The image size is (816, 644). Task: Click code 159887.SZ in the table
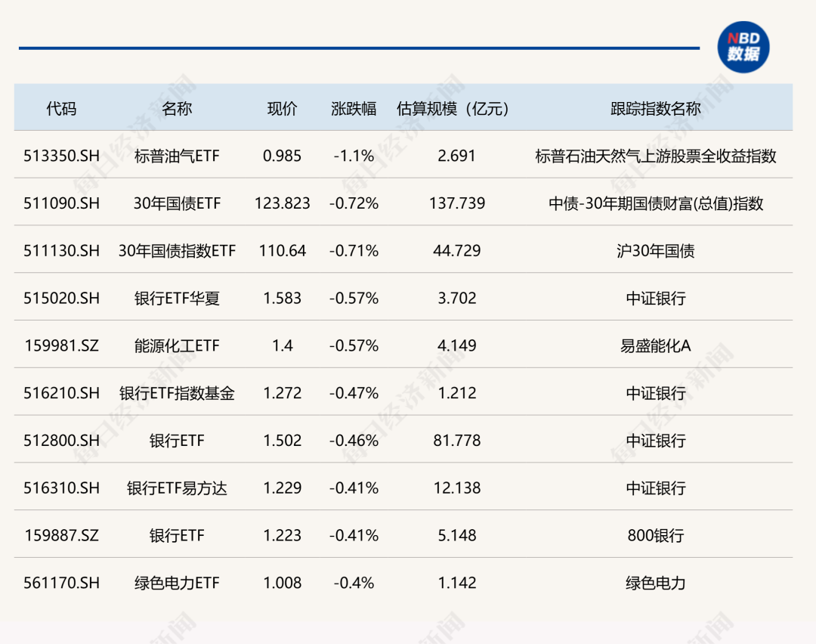tap(61, 536)
